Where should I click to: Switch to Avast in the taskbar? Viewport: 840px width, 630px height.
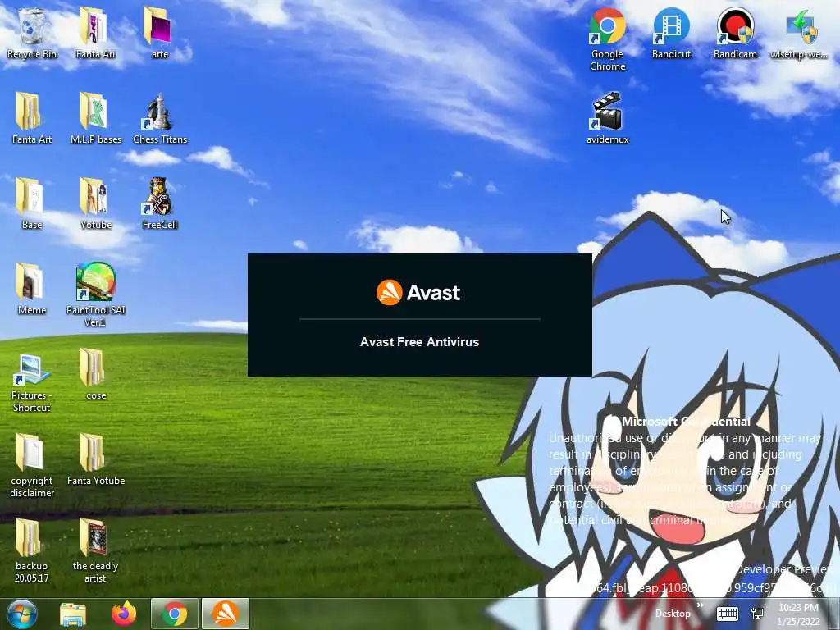point(226,614)
